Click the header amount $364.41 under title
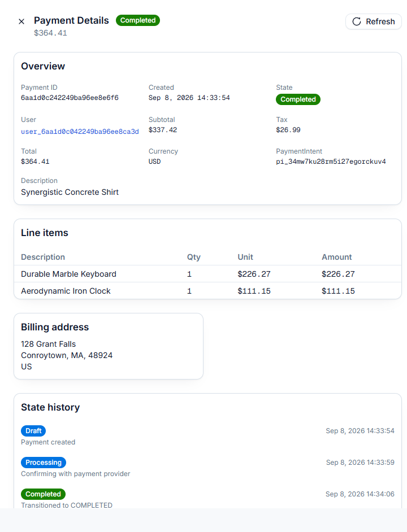This screenshot has height=532, width=407. pyautogui.click(x=50, y=33)
